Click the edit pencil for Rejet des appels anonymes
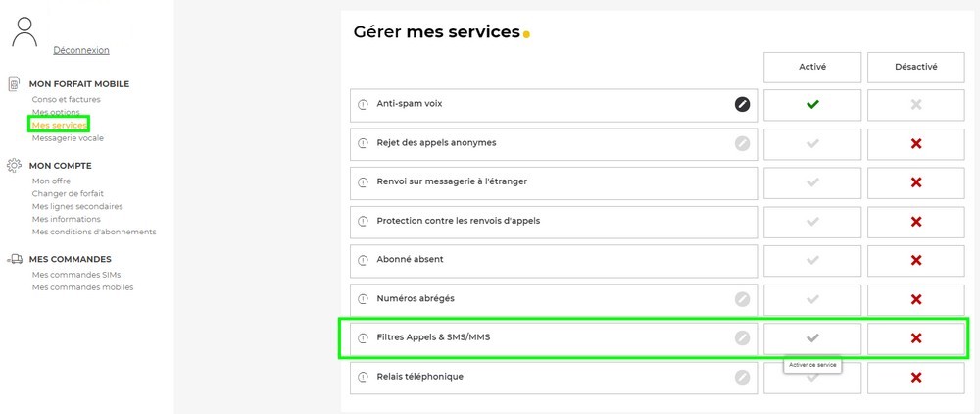 point(742,143)
